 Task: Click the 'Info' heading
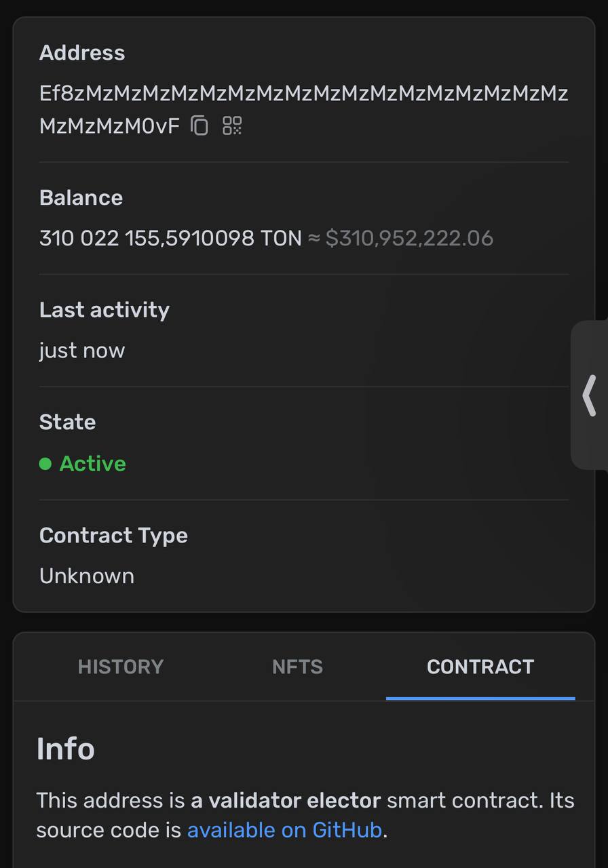(66, 749)
